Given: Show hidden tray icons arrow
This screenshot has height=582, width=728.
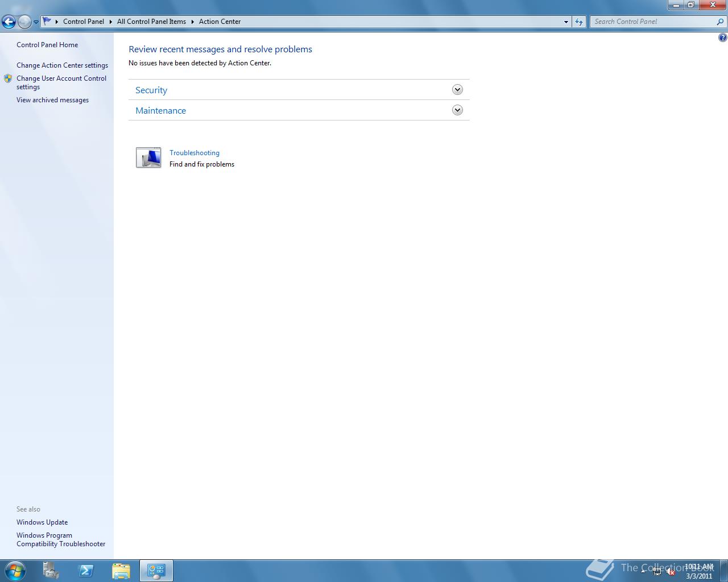Looking at the screenshot, I should (x=643, y=571).
